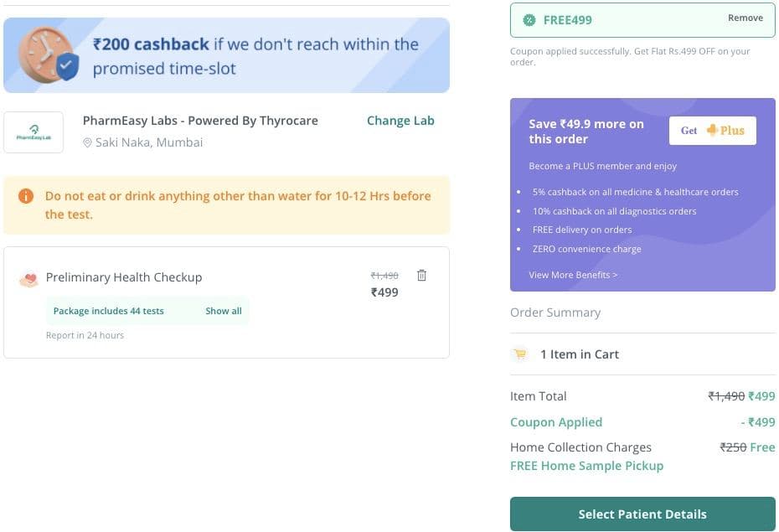Remove the FREE499 coupon
The height and width of the screenshot is (532, 779).
click(745, 18)
